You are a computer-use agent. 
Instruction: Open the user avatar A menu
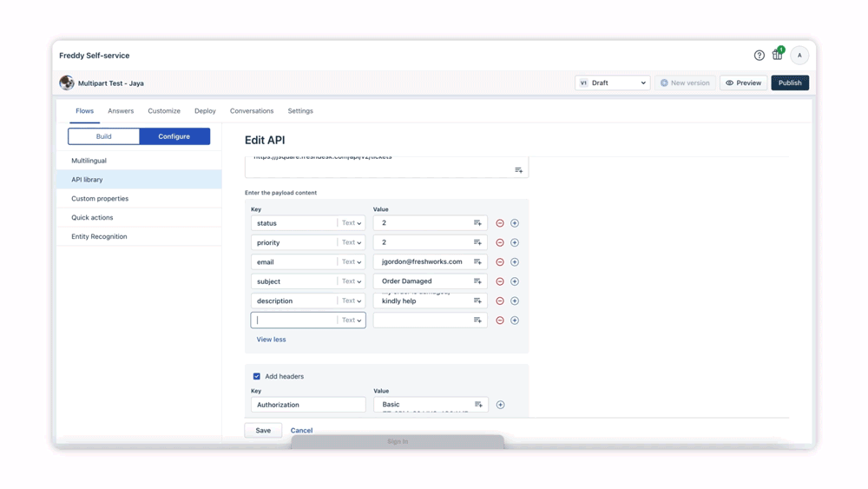(x=799, y=56)
